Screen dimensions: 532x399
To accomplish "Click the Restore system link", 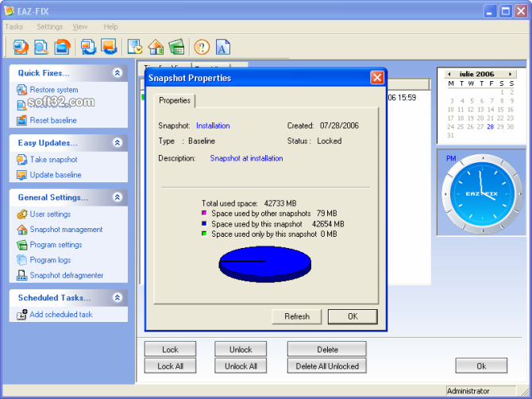I will click(x=54, y=90).
